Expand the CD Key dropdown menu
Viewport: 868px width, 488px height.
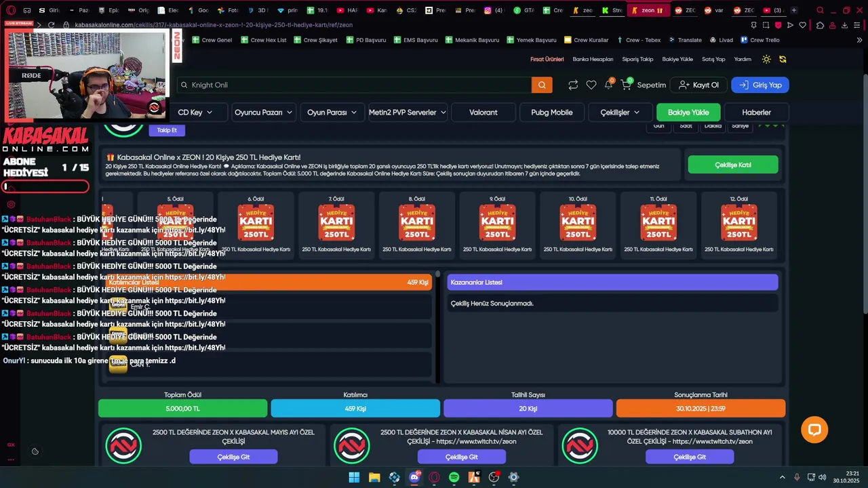195,113
